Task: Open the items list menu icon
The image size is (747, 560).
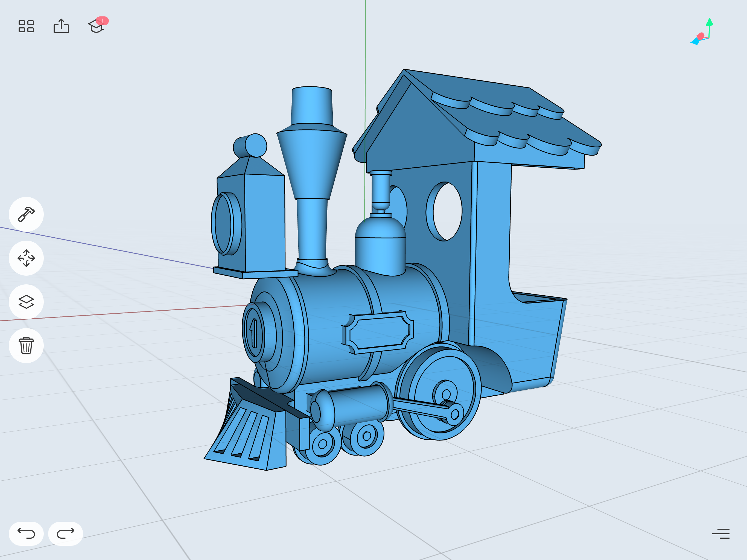Action: tap(721, 534)
